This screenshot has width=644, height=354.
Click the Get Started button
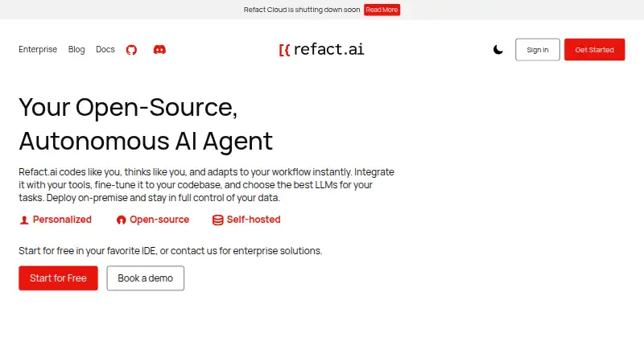tap(594, 50)
